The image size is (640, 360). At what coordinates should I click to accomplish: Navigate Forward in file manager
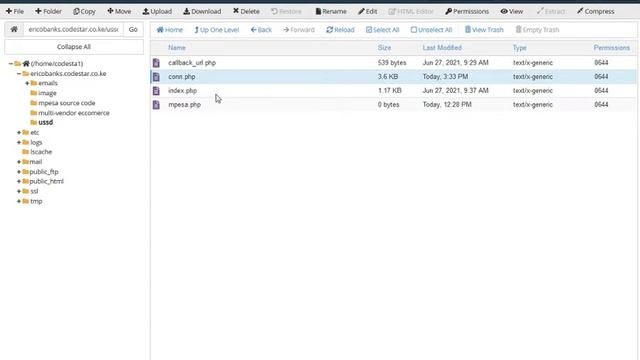[299, 30]
